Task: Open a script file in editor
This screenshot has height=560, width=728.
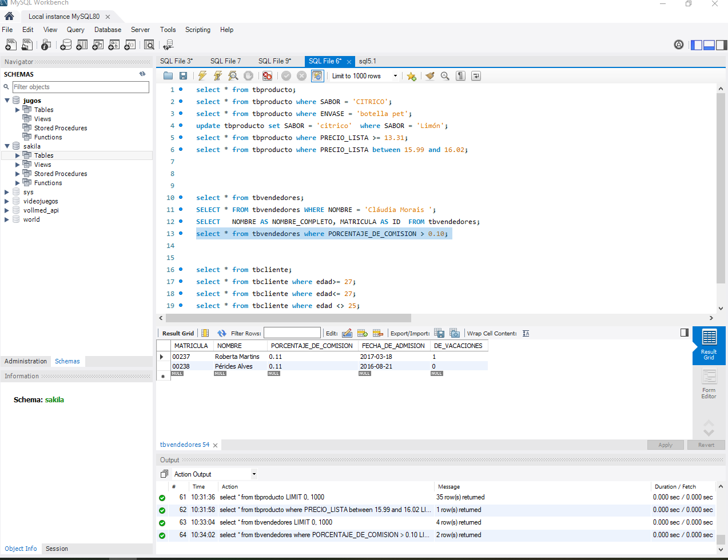Action: [x=168, y=75]
